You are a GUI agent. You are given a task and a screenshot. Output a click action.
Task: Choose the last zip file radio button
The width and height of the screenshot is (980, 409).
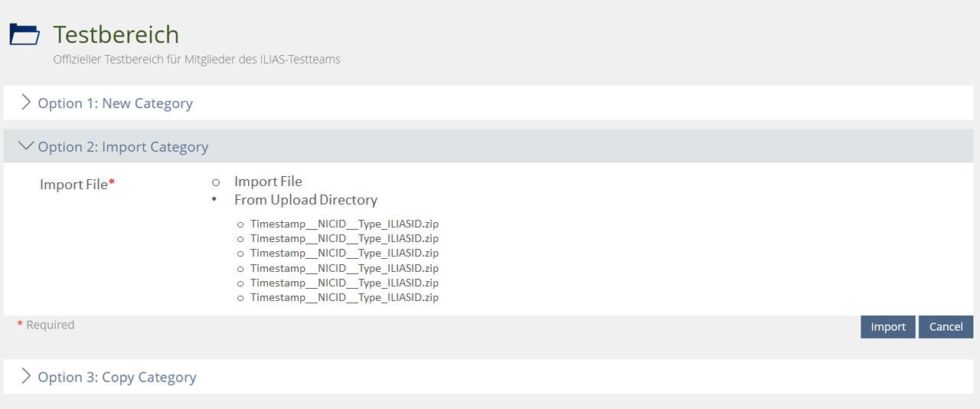point(240,298)
